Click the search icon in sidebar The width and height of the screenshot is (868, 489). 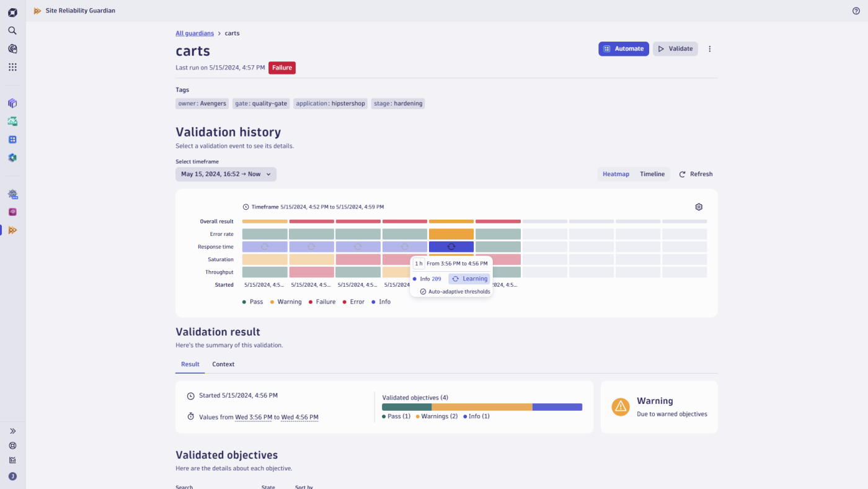12,30
